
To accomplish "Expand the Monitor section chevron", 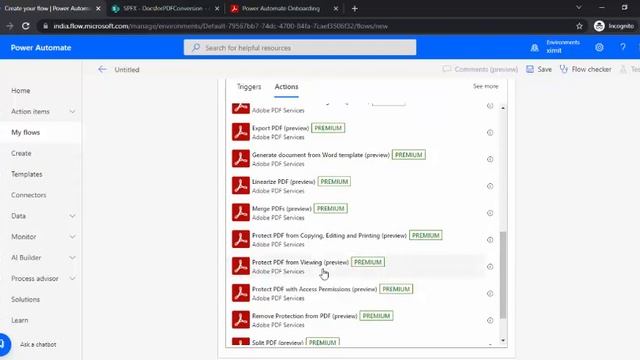I will [72, 237].
